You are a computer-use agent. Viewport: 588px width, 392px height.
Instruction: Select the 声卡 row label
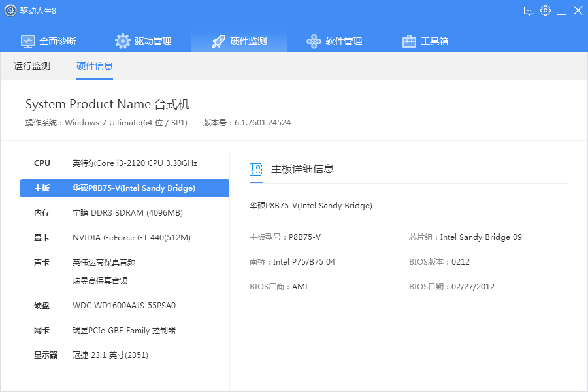tap(42, 262)
